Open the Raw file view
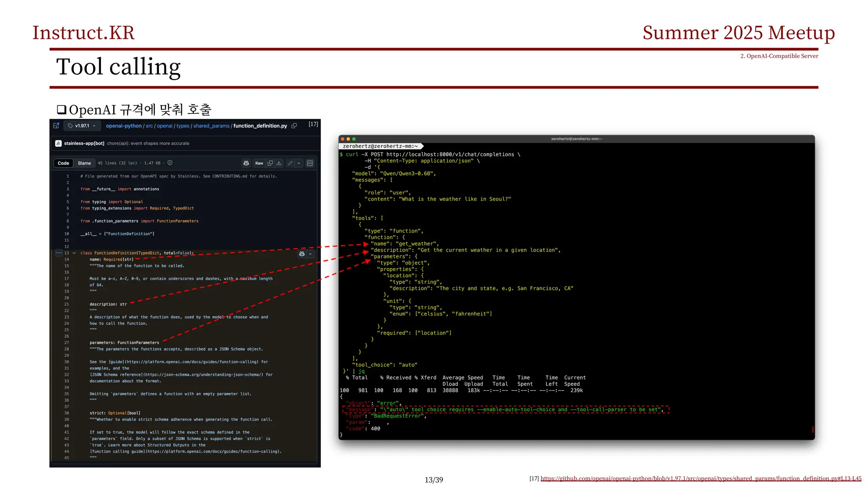Image resolution: width=868 pixels, height=488 pixels. (x=259, y=163)
